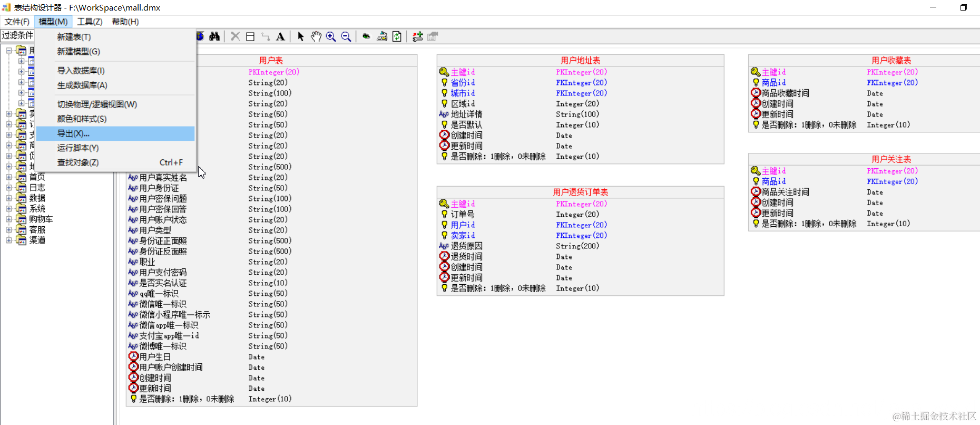Expand the 渠道 tree node
The height and width of the screenshot is (425, 980).
[8, 240]
